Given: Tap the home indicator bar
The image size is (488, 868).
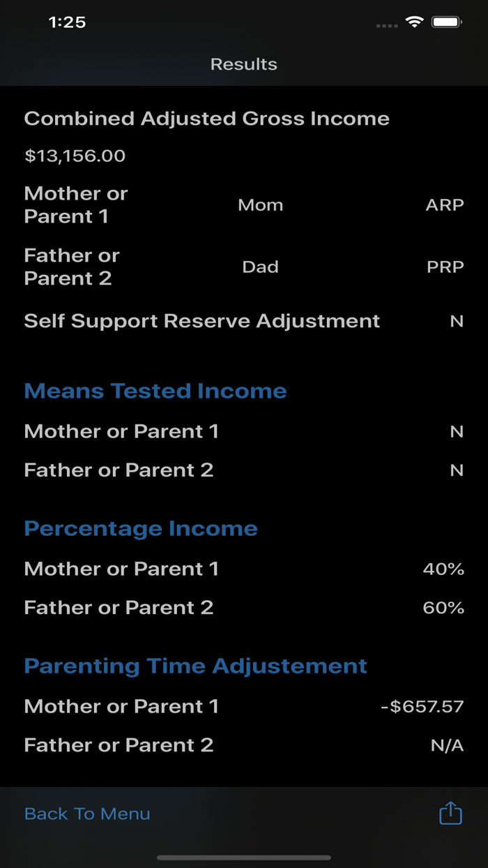Looking at the screenshot, I should click(244, 858).
